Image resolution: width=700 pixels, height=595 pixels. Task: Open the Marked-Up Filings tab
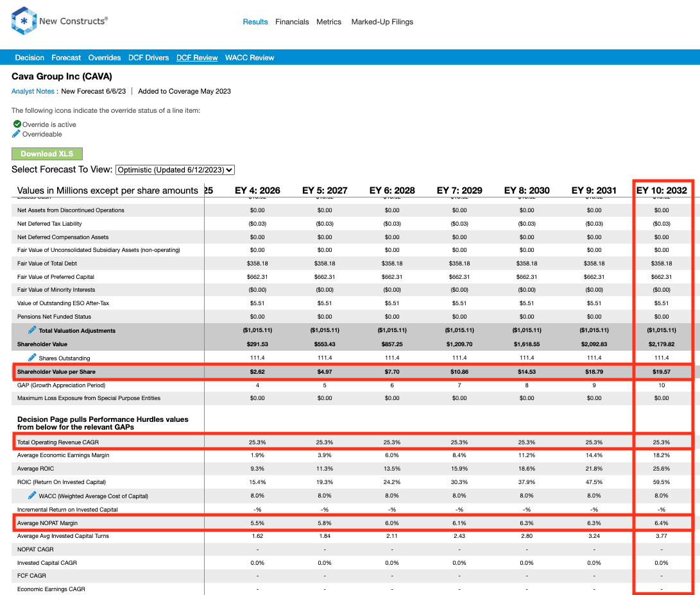pyautogui.click(x=382, y=22)
